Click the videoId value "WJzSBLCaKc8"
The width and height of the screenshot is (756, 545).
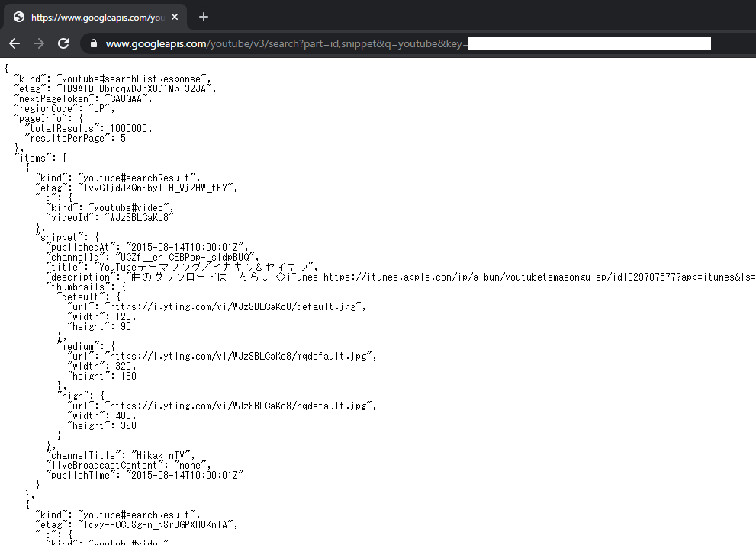140,218
